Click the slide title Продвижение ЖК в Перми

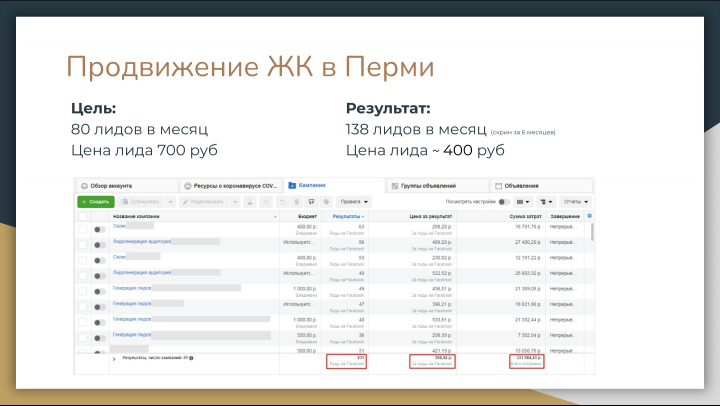[x=250, y=67]
